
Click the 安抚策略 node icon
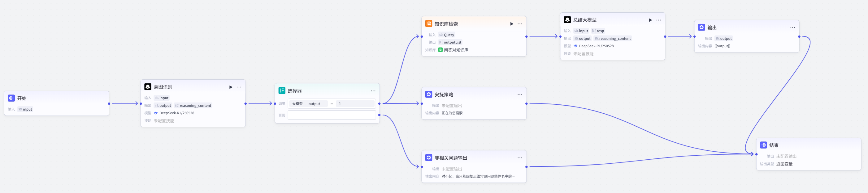click(x=429, y=94)
